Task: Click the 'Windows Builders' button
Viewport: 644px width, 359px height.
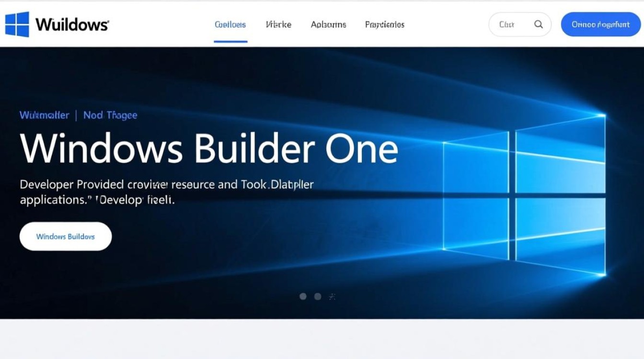Action: coord(65,236)
